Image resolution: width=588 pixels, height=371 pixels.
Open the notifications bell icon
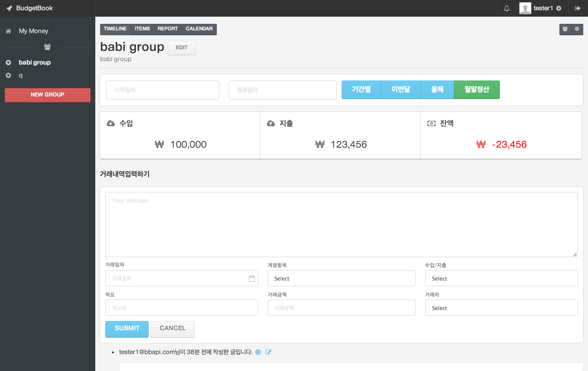tap(507, 8)
